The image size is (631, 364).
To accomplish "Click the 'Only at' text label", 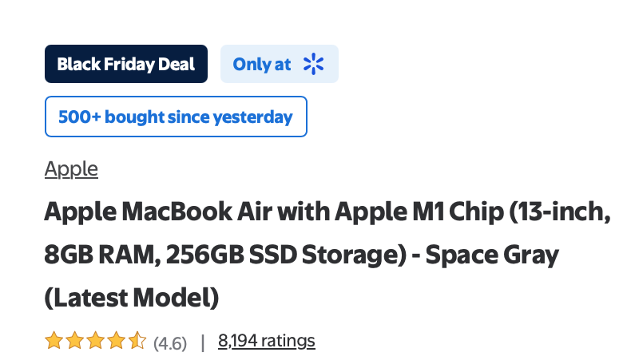I will (262, 65).
